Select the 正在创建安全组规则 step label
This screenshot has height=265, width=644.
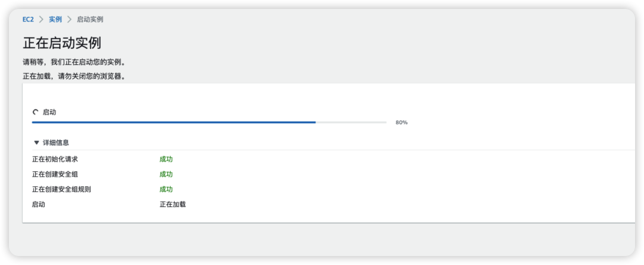tap(61, 189)
